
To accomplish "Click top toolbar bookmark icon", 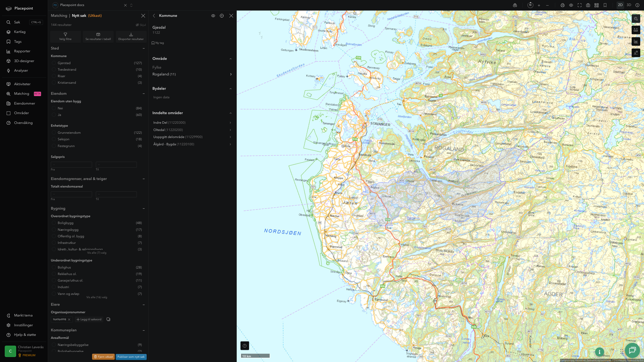I will [605, 5].
